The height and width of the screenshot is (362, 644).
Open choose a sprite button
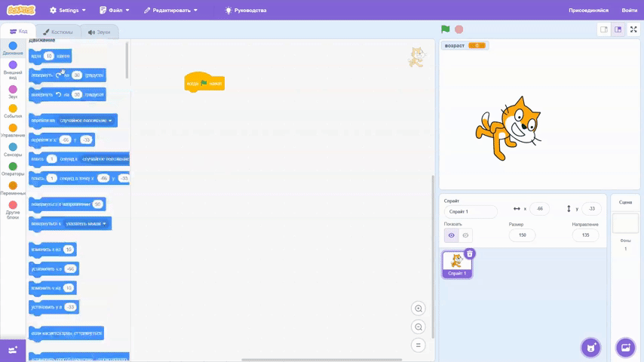click(590, 348)
